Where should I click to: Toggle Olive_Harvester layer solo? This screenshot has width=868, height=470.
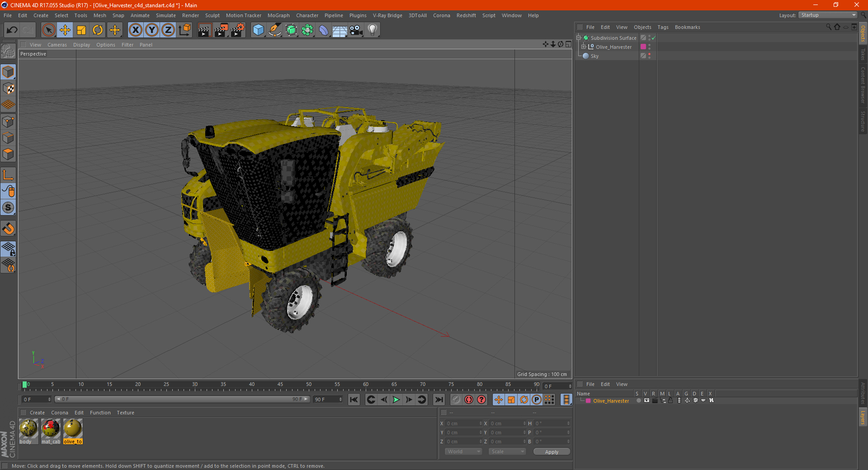[x=638, y=400]
